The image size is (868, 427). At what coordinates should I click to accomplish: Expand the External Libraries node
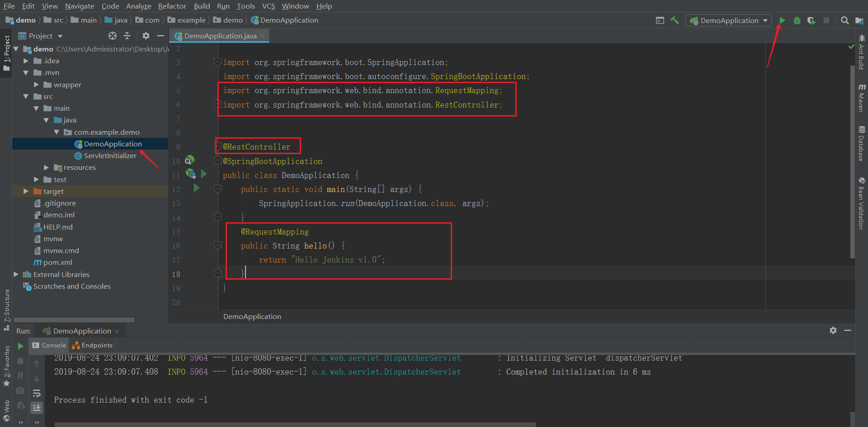16,274
